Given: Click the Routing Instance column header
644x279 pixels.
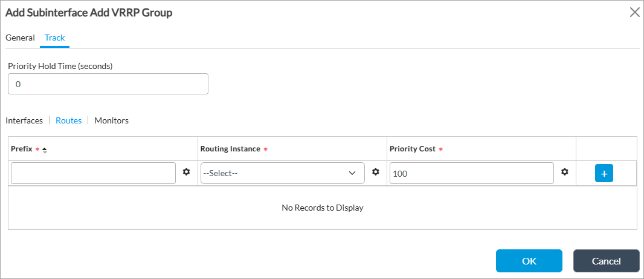Looking at the screenshot, I should pos(230,149).
